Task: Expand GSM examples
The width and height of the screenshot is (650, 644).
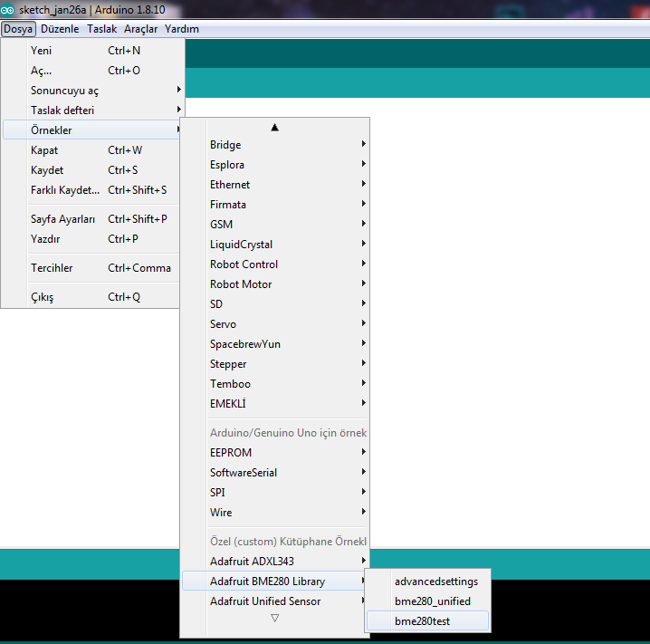Action: point(275,225)
